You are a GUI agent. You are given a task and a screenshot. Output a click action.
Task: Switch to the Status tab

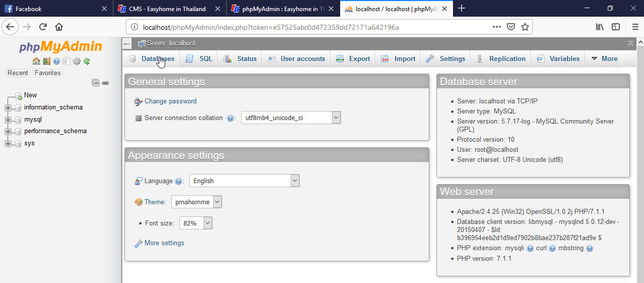tap(240, 59)
